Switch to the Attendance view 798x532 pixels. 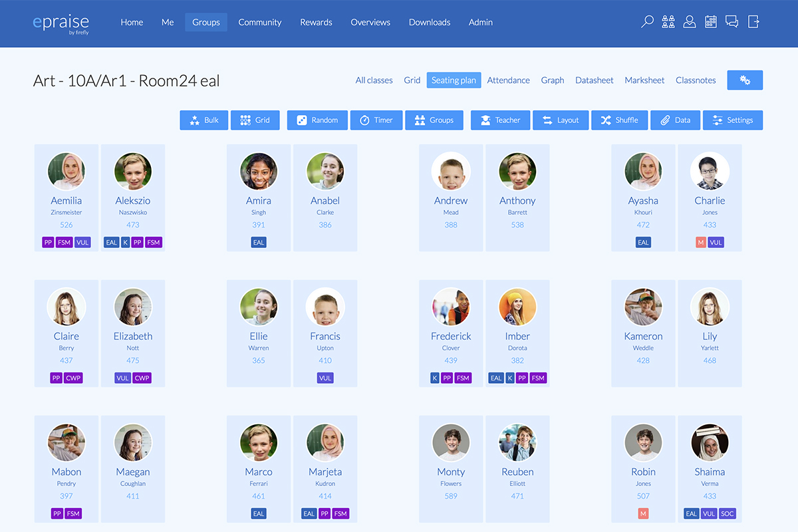click(508, 80)
